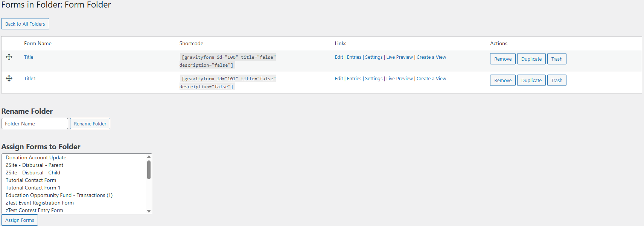644x226 pixels.
Task: Remove the Title form from folder
Action: tap(503, 59)
